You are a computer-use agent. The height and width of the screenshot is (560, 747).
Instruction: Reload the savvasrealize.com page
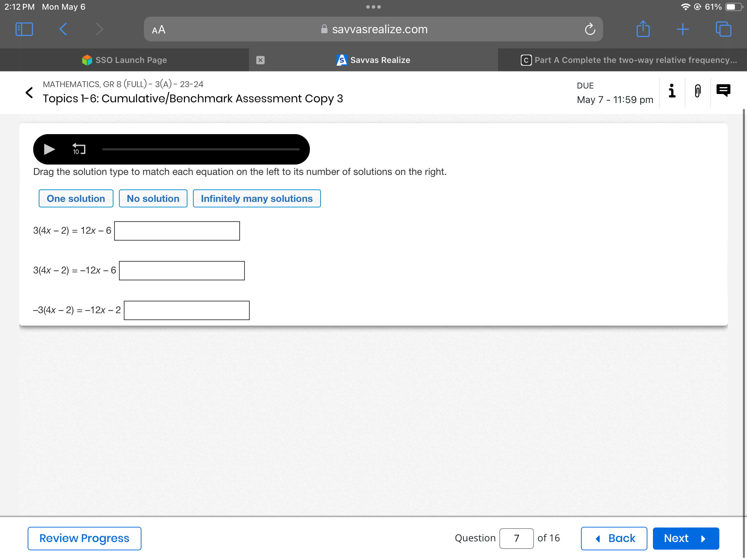[590, 29]
